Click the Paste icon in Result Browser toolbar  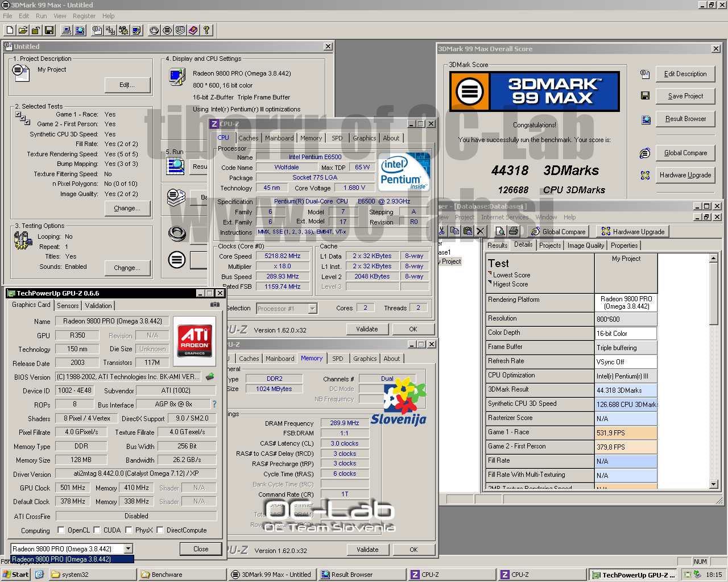click(468, 231)
